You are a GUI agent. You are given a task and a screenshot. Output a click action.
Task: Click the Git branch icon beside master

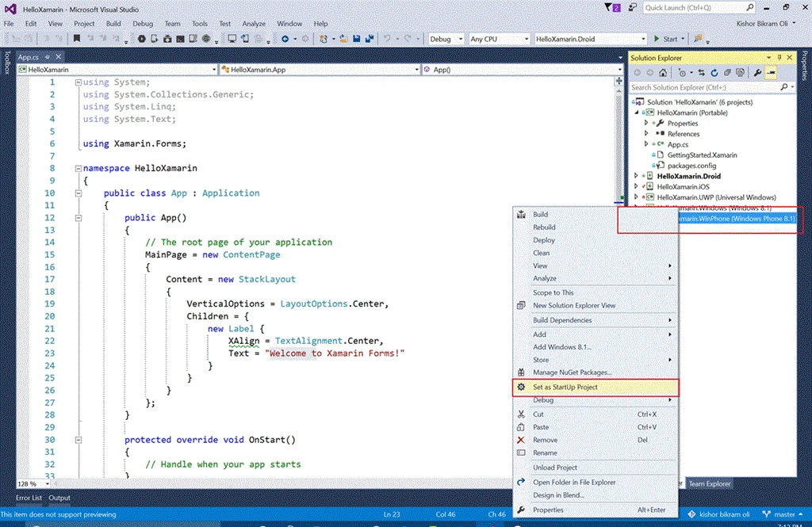click(767, 514)
